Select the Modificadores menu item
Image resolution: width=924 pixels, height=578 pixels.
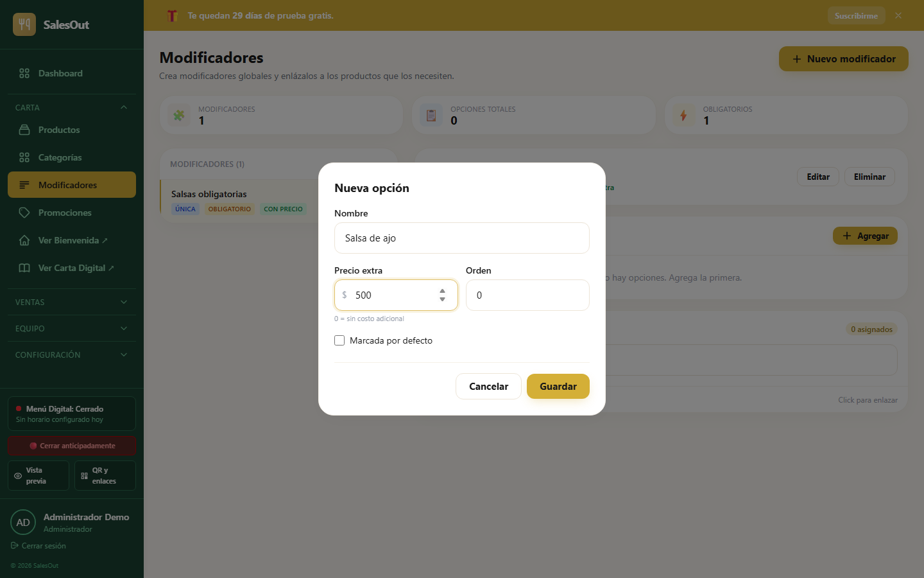72,185
